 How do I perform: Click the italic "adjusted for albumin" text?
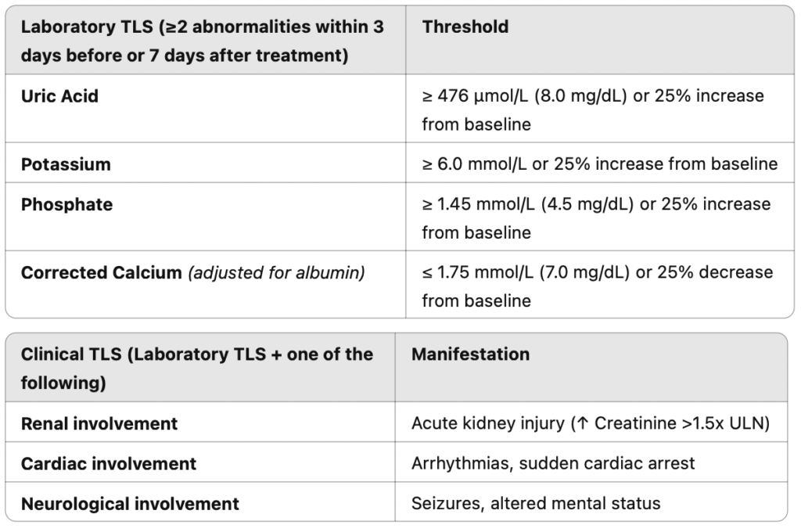point(275,273)
